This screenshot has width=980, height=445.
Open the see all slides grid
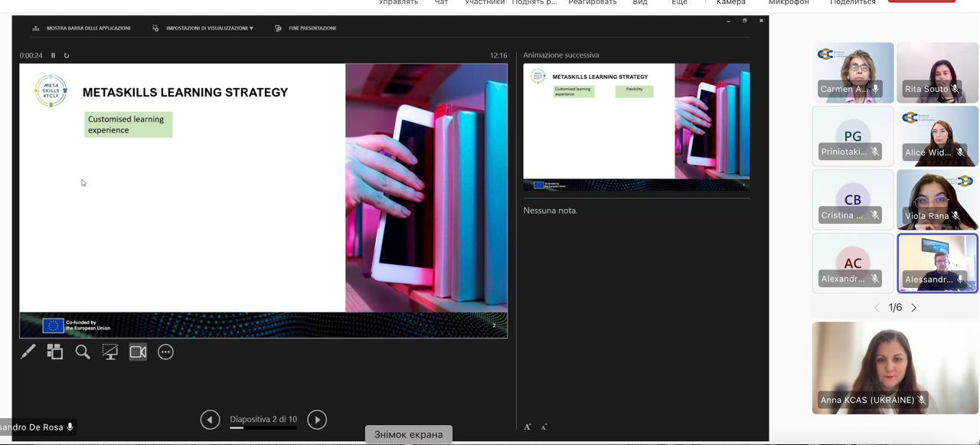(55, 352)
